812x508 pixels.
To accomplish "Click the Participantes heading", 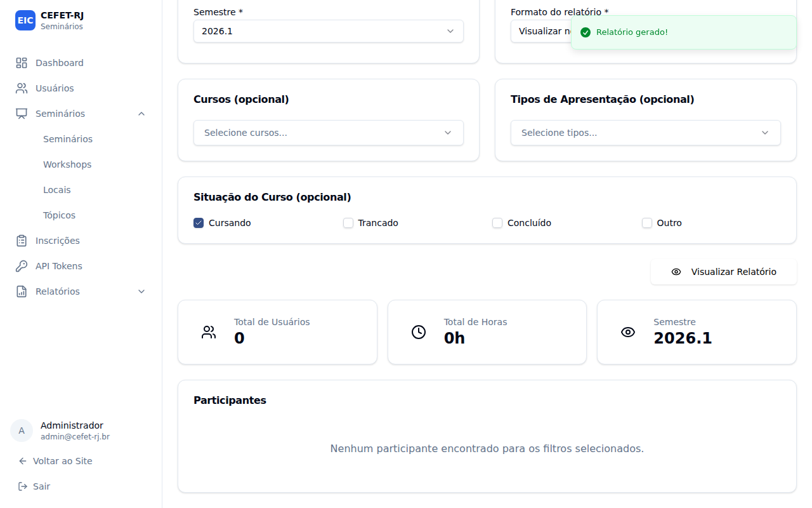I will (230, 400).
